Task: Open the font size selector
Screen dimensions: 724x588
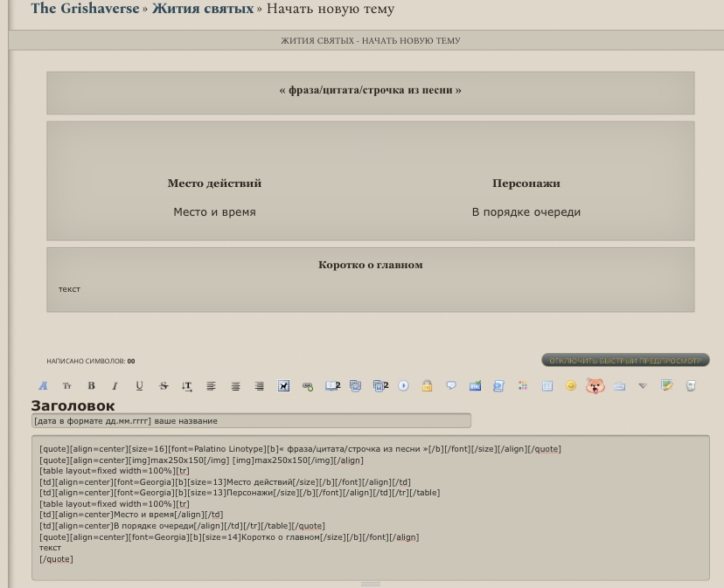Action: 66,386
